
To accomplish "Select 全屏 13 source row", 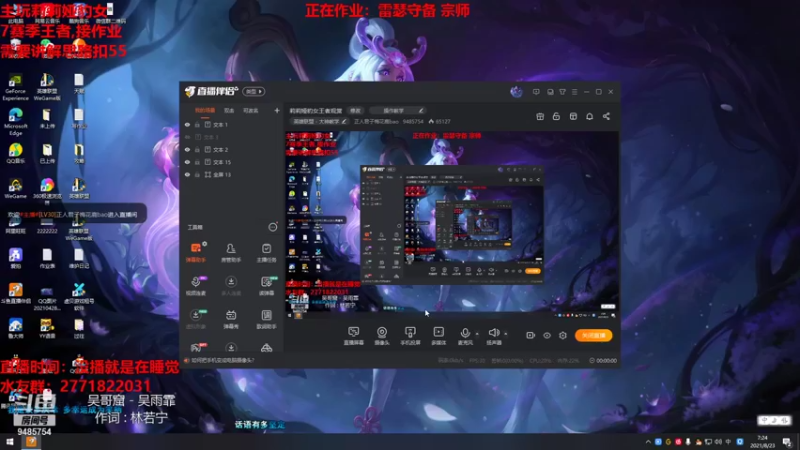I will pyautogui.click(x=233, y=174).
